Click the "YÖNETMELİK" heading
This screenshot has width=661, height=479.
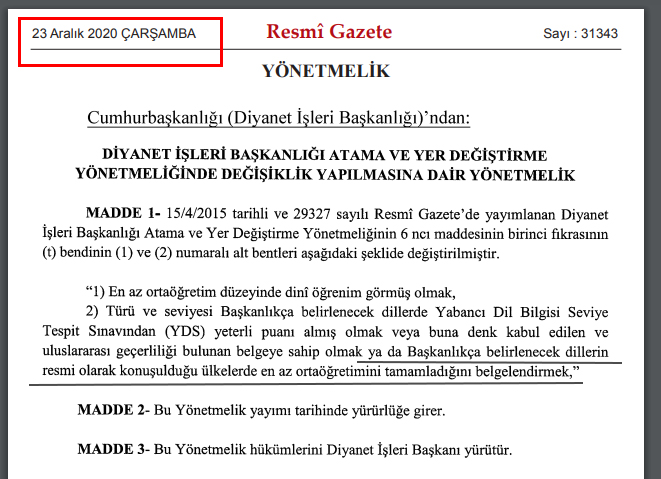tap(326, 71)
